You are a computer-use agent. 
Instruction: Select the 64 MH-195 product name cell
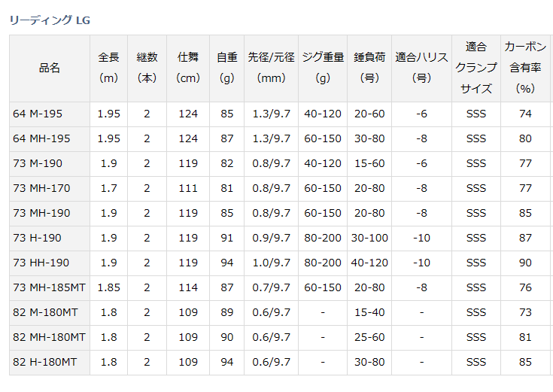click(50, 138)
